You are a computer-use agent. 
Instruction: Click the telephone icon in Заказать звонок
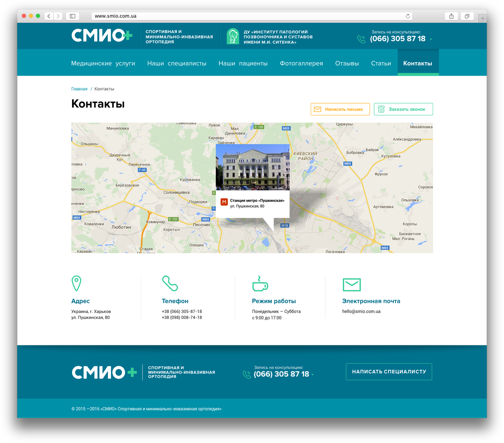(381, 109)
